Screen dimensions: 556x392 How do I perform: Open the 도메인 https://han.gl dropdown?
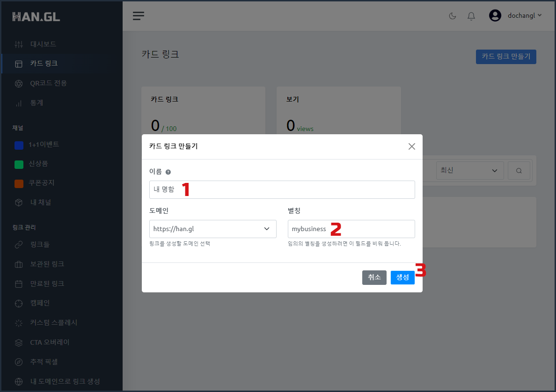click(x=213, y=229)
